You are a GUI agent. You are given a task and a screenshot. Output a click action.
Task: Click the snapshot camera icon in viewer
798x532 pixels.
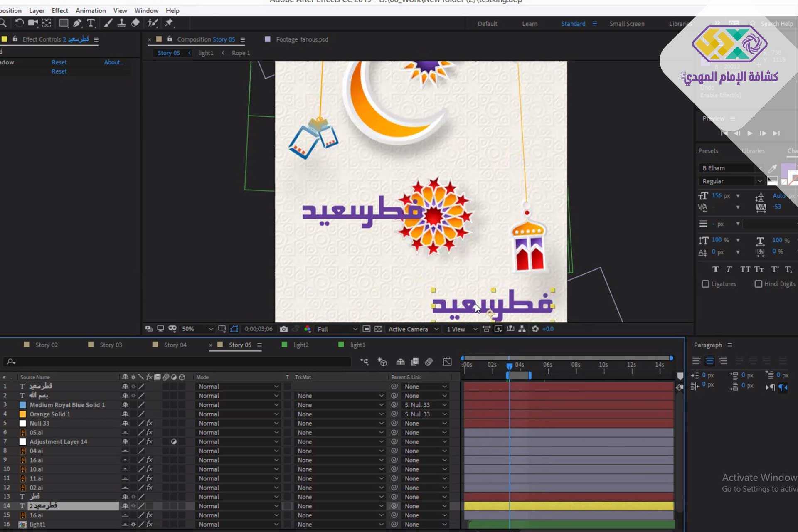(x=283, y=329)
